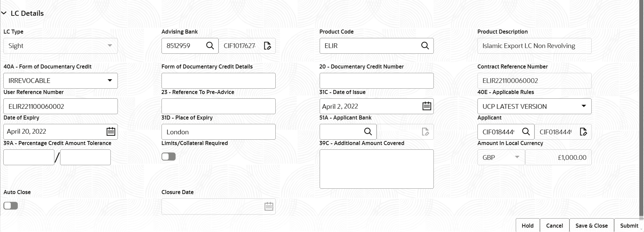
Task: Click the 39C Additional Amount Covered text area
Action: [x=376, y=169]
